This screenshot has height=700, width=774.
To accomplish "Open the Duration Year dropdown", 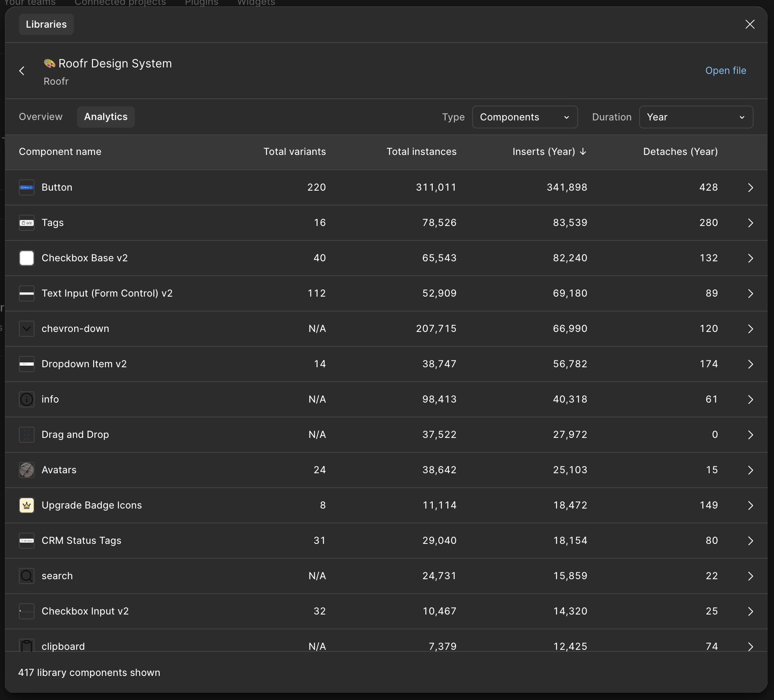I will tap(696, 117).
